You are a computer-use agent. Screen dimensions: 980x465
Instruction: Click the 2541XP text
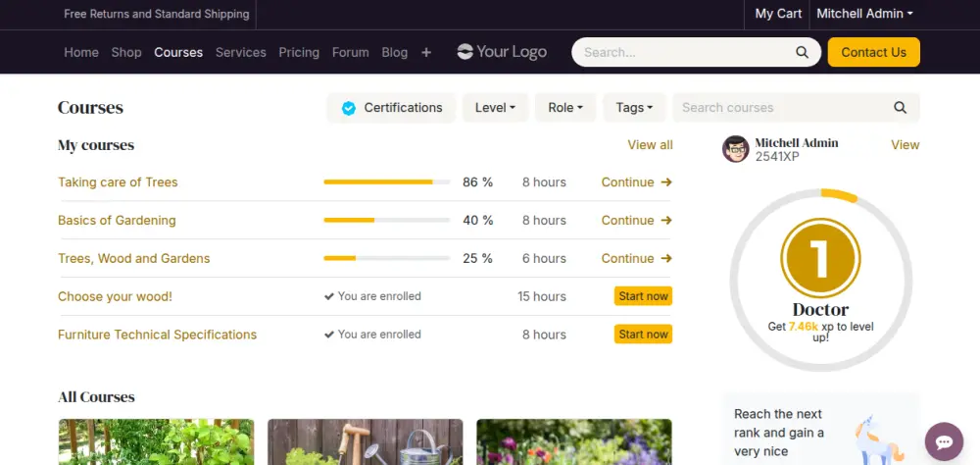click(x=777, y=156)
